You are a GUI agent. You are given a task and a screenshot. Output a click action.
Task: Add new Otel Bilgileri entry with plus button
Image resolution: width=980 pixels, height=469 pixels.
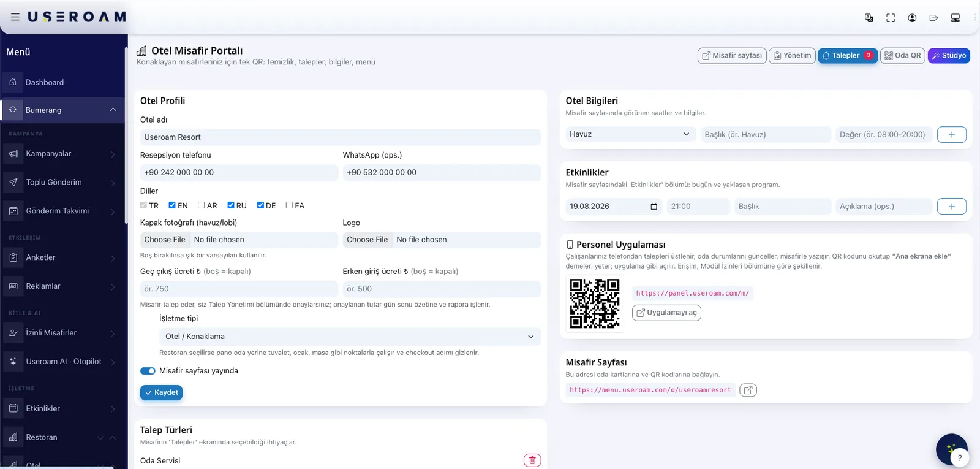pyautogui.click(x=951, y=134)
